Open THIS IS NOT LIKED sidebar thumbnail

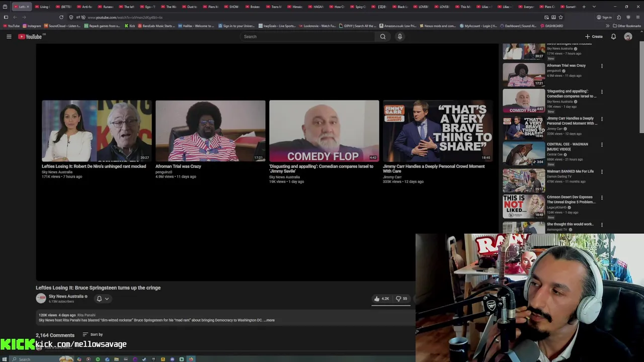point(524,206)
